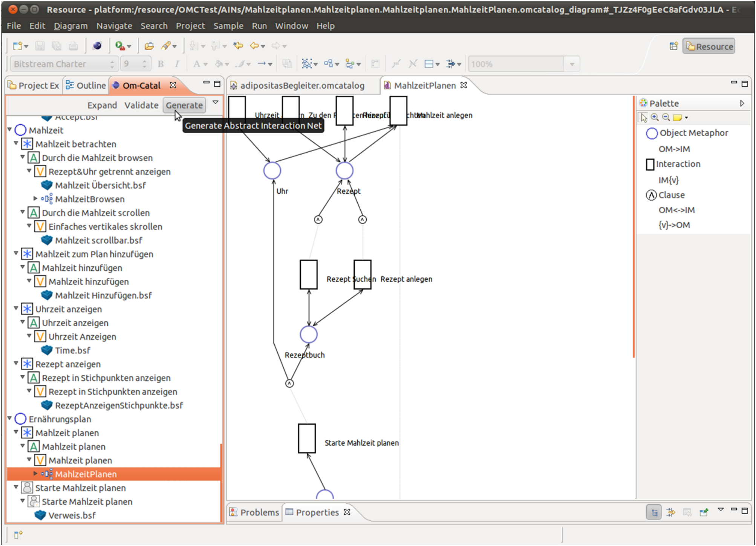Click the Expand button
Image resolution: width=756 pixels, height=546 pixels.
pyautogui.click(x=102, y=105)
